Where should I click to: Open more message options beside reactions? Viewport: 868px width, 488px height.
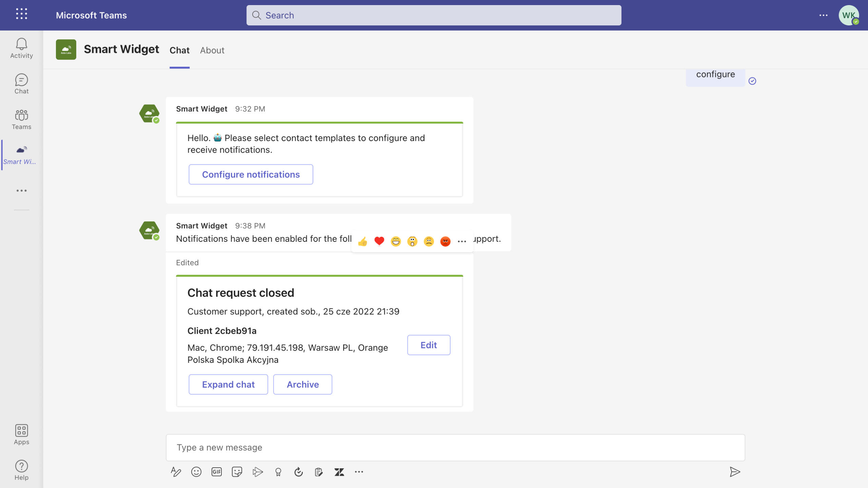pyautogui.click(x=462, y=241)
